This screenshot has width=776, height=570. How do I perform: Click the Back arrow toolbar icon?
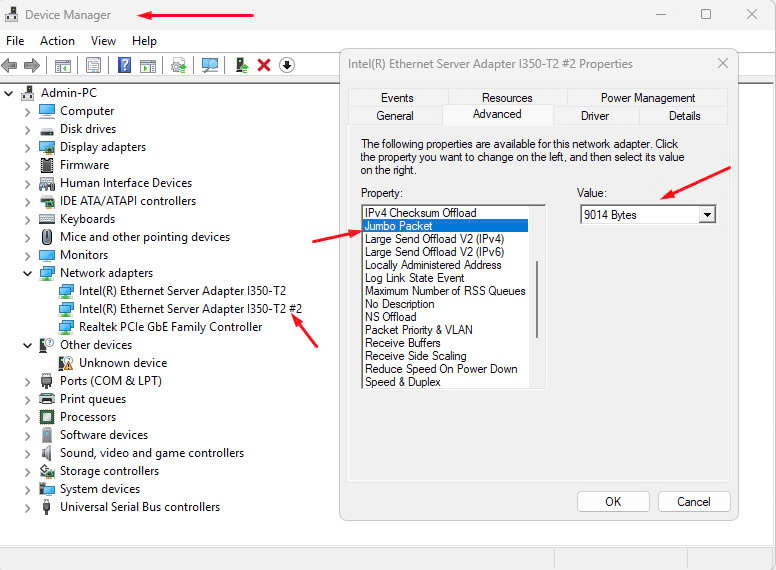[9, 65]
